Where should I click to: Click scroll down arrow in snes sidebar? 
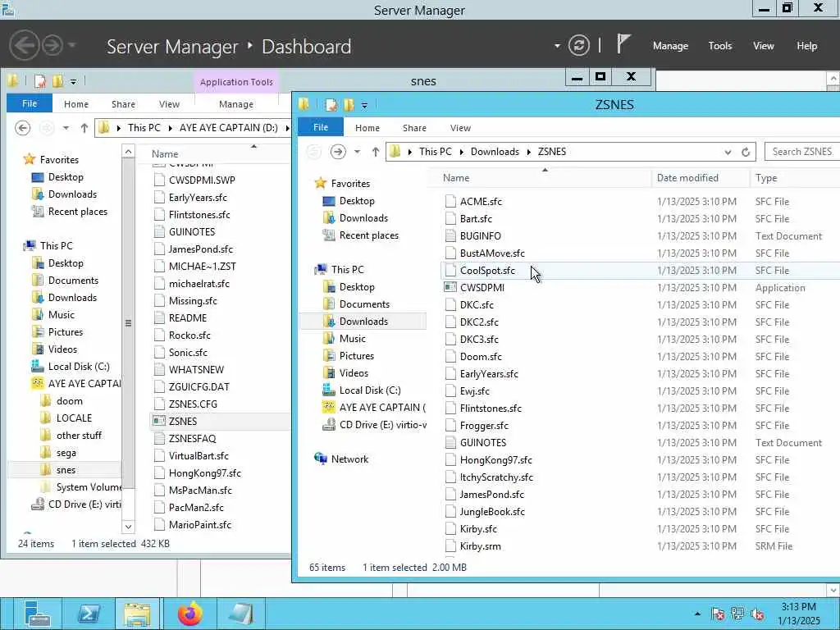click(x=129, y=527)
